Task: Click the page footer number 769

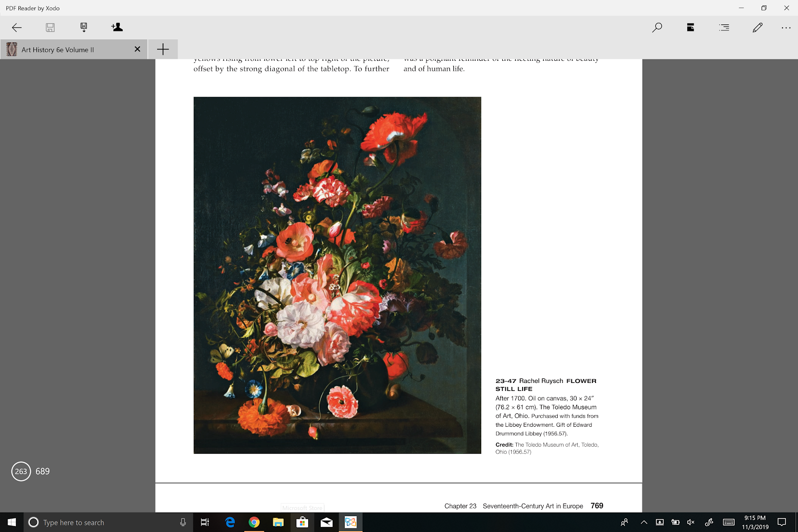Action: [x=597, y=506]
